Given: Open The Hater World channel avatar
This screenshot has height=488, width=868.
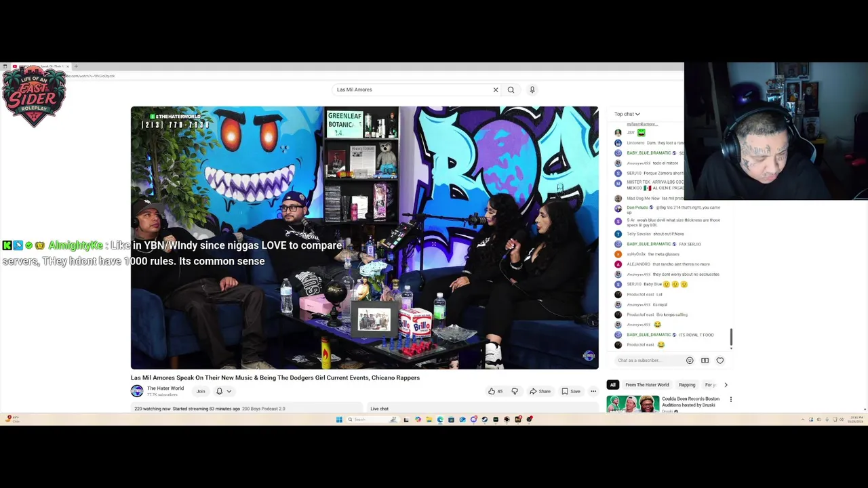Looking at the screenshot, I should 137,391.
